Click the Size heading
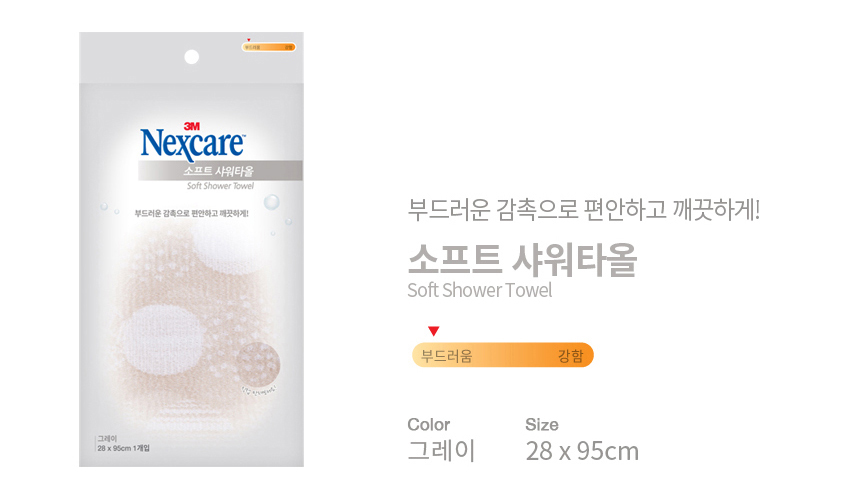This screenshot has width=860, height=500. (x=542, y=424)
